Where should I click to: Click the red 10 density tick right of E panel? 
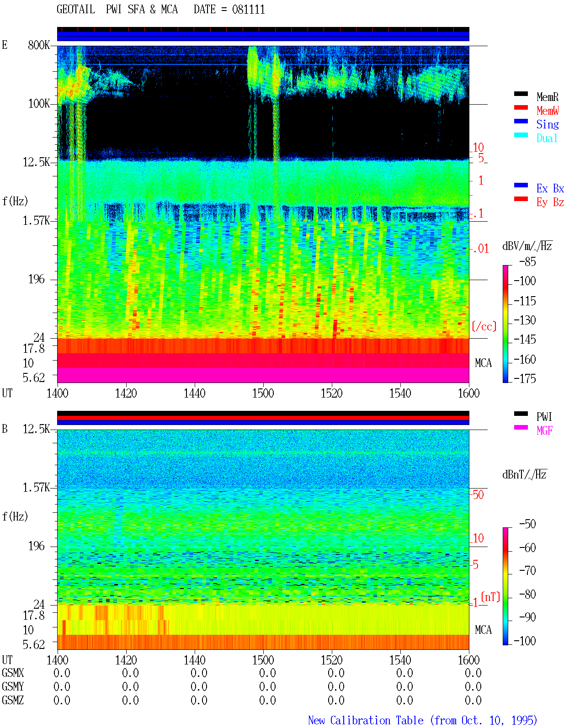tap(478, 147)
